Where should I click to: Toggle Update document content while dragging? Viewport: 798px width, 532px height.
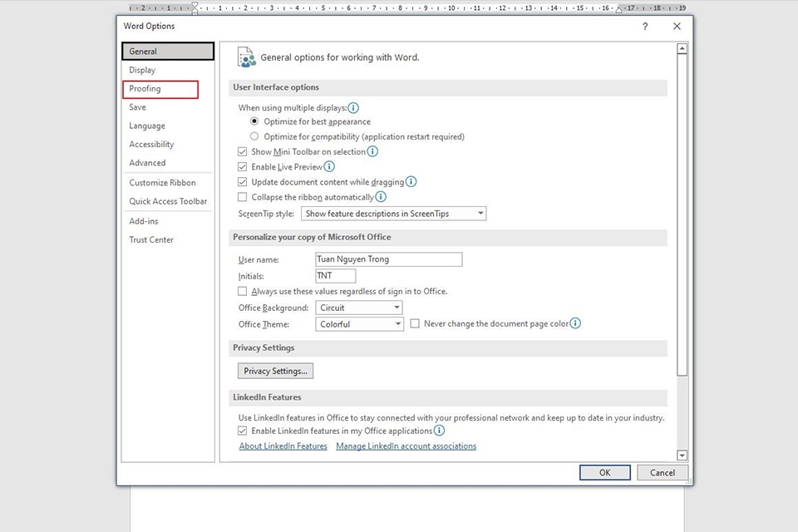[242, 182]
